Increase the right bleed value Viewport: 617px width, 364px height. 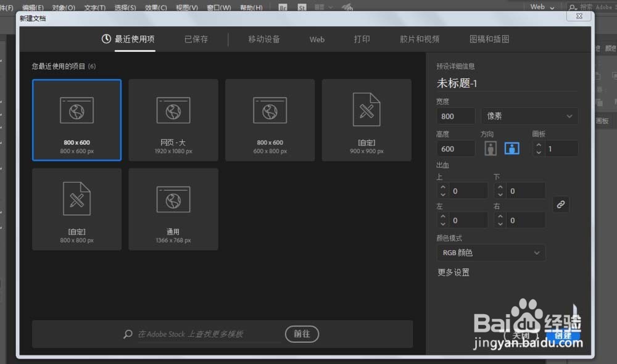(500, 217)
